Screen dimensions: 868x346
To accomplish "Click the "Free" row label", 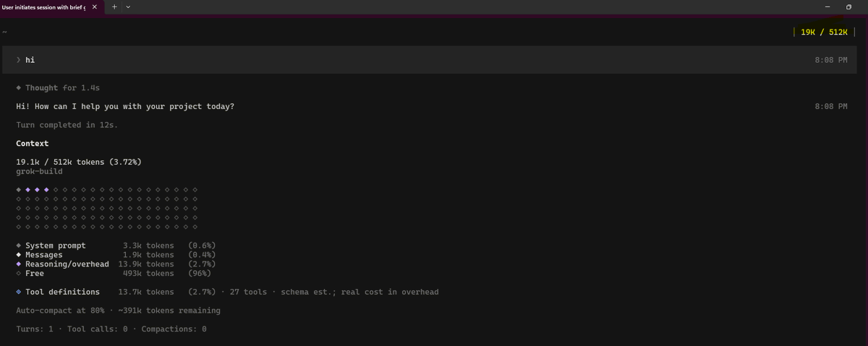I will [35, 274].
